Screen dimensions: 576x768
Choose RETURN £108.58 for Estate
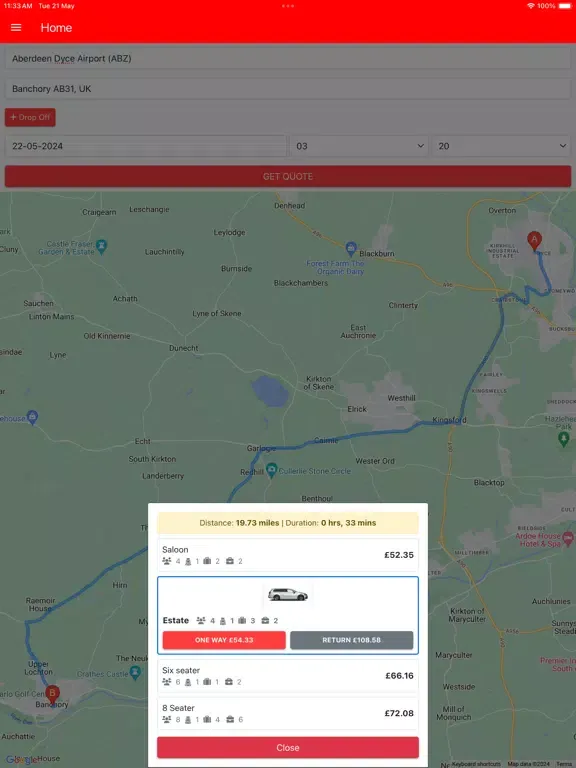[351, 640]
